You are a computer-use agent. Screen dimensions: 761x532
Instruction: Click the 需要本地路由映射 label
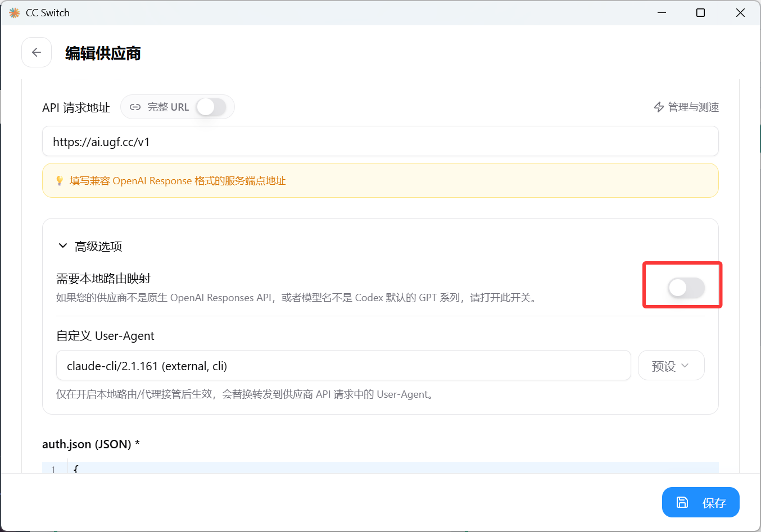pyautogui.click(x=103, y=279)
